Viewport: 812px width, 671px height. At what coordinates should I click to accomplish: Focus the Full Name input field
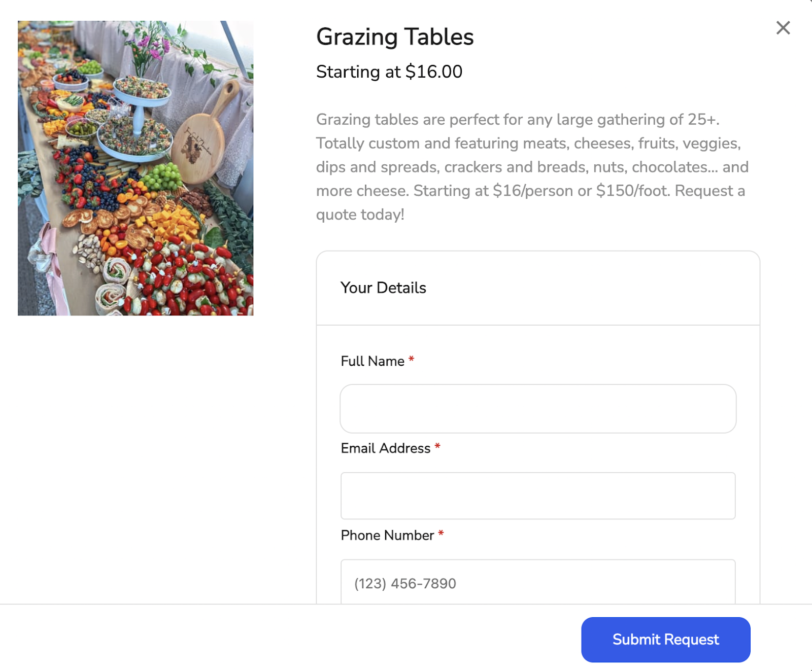pos(538,409)
